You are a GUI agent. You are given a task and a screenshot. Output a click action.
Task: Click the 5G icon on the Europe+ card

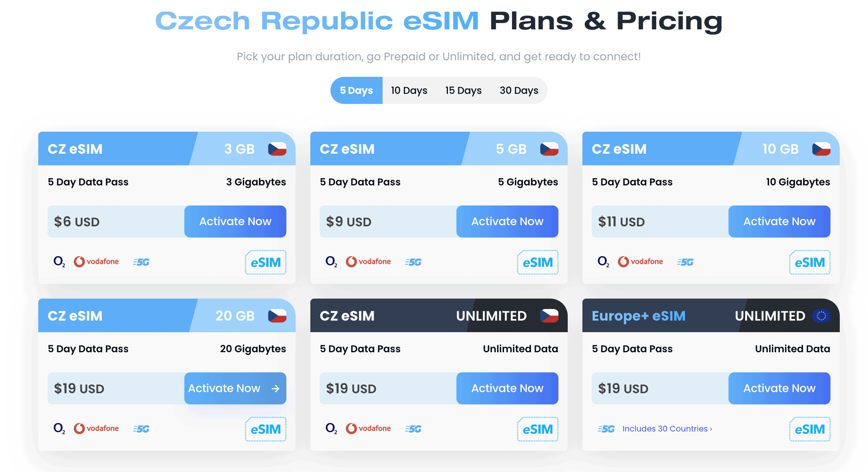click(606, 429)
